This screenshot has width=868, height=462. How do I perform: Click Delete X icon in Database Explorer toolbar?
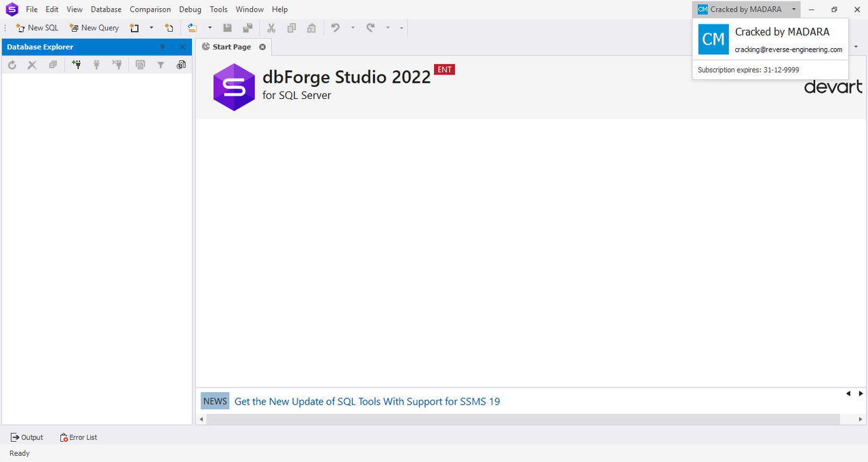click(32, 65)
